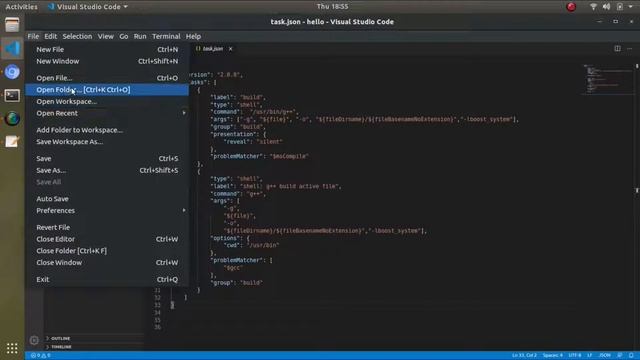The image size is (640, 360).
Task: Select Open Folder... menu entry
Action: [107, 90]
